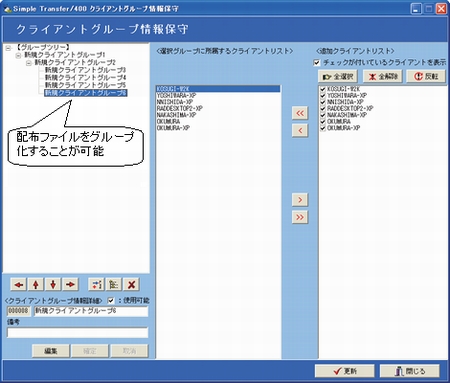Select 新規クライアントグループ3 in the tree
This screenshot has height=383, width=450.
pos(86,70)
